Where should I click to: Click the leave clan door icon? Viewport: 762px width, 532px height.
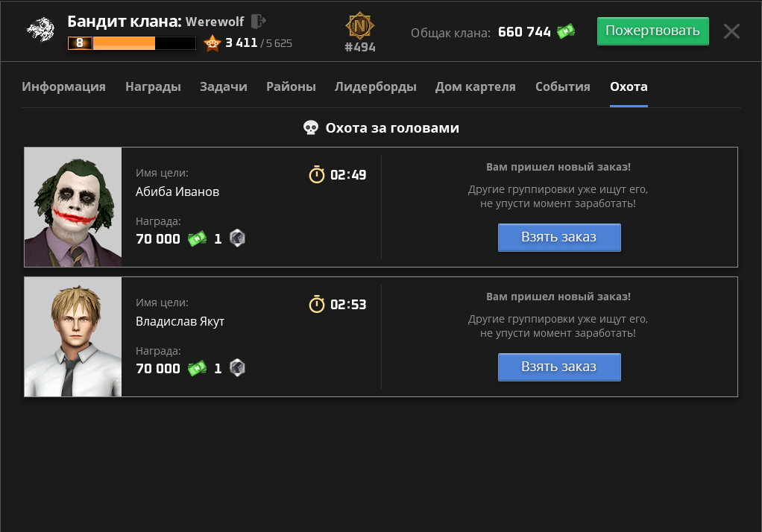258,22
